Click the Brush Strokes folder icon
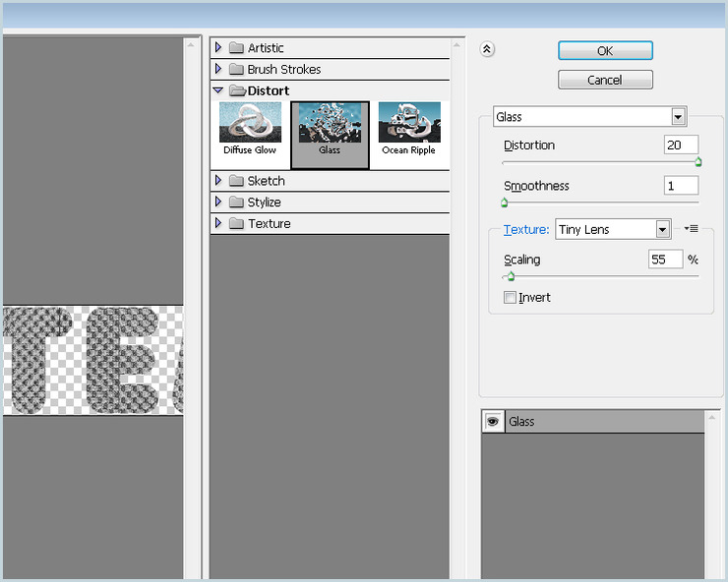Image resolution: width=728 pixels, height=582 pixels. click(236, 70)
